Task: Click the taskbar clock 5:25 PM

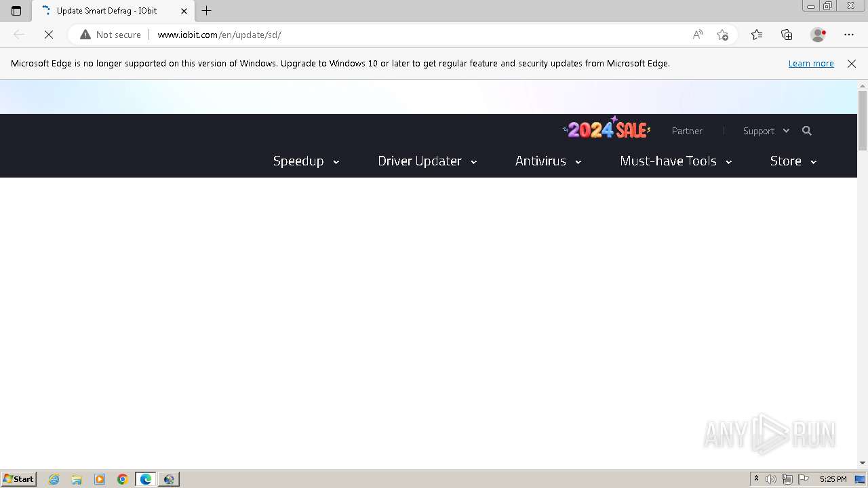Action: (833, 479)
